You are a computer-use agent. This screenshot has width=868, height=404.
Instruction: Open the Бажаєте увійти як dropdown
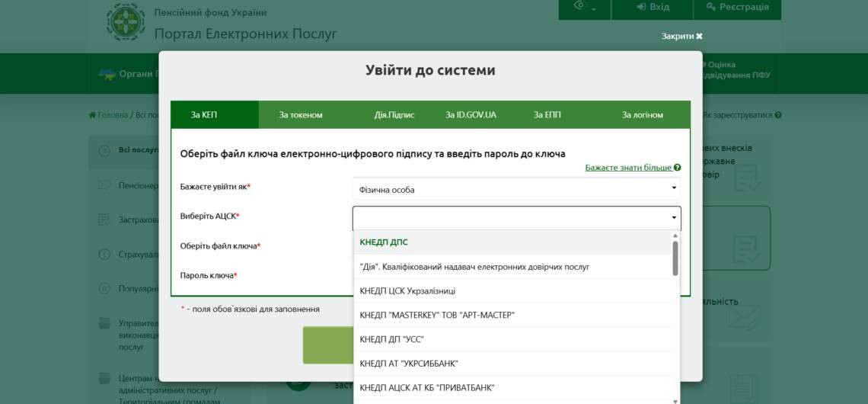click(516, 189)
